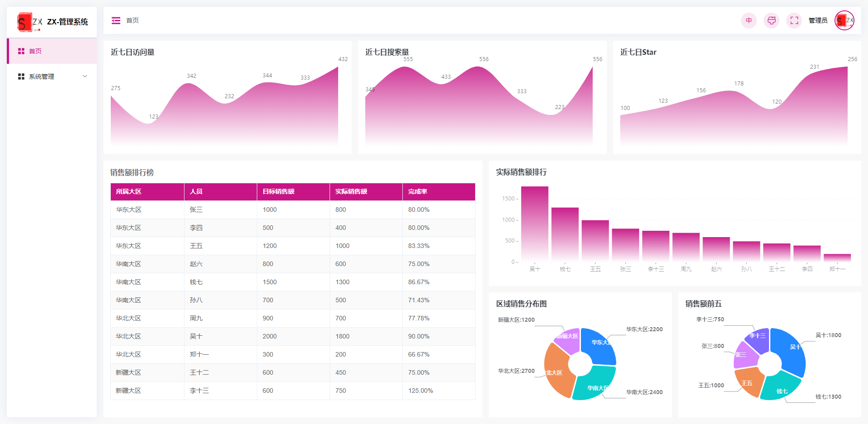Toggle the sidebar collapse hamburger icon

point(116,20)
